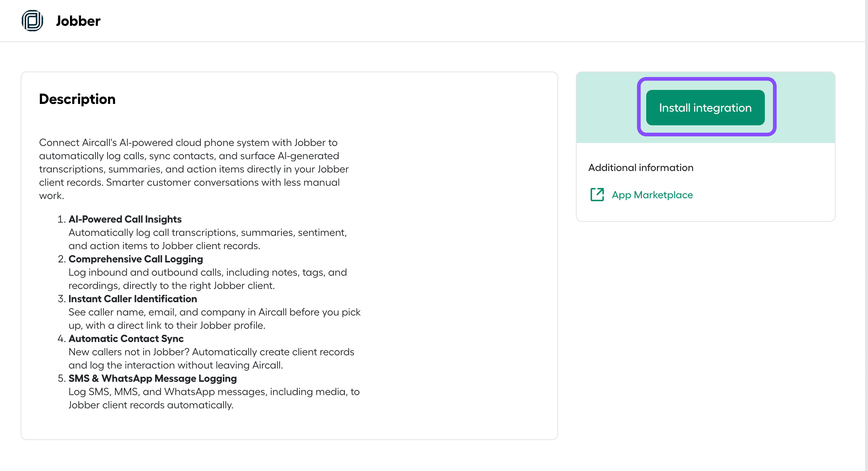This screenshot has height=471, width=868.
Task: Select the external link icon beside App Marketplace
Action: [x=597, y=195]
